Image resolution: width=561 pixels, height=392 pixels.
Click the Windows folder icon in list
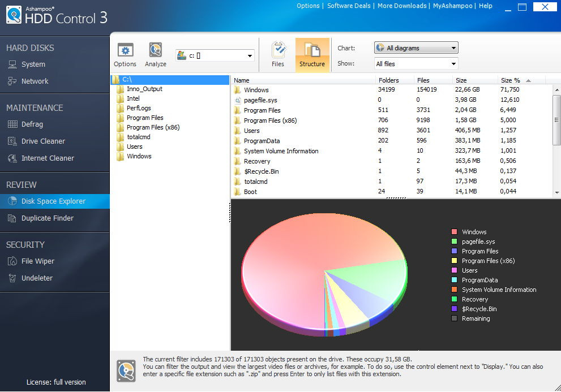point(237,90)
